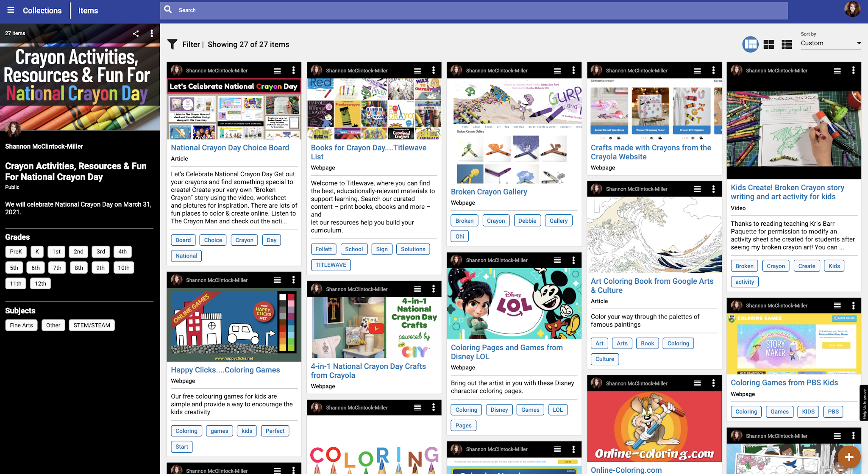Click the user profile avatar
Image resolution: width=868 pixels, height=474 pixels.
pyautogui.click(x=852, y=9)
